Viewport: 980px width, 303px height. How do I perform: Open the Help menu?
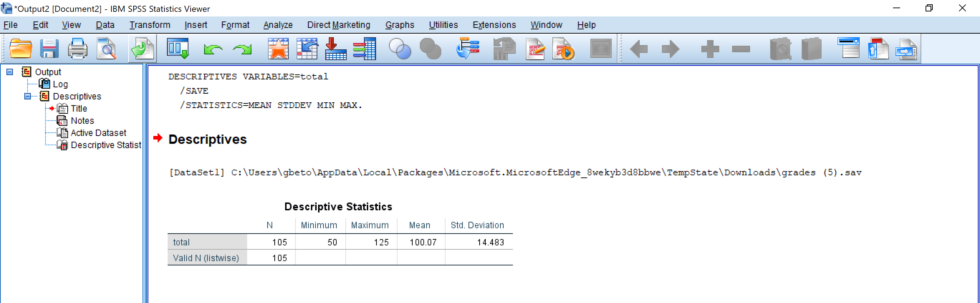(586, 25)
